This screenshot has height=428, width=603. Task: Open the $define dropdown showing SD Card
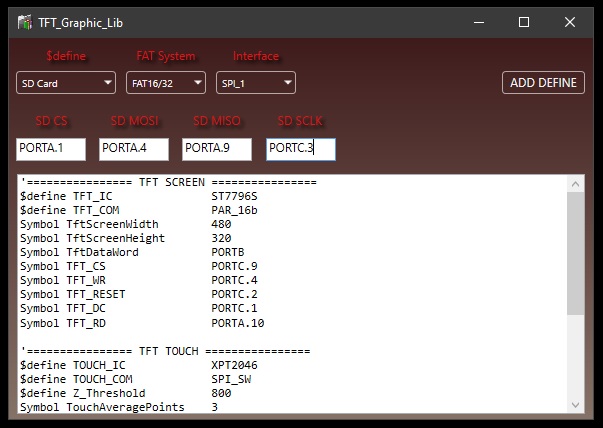[66, 84]
